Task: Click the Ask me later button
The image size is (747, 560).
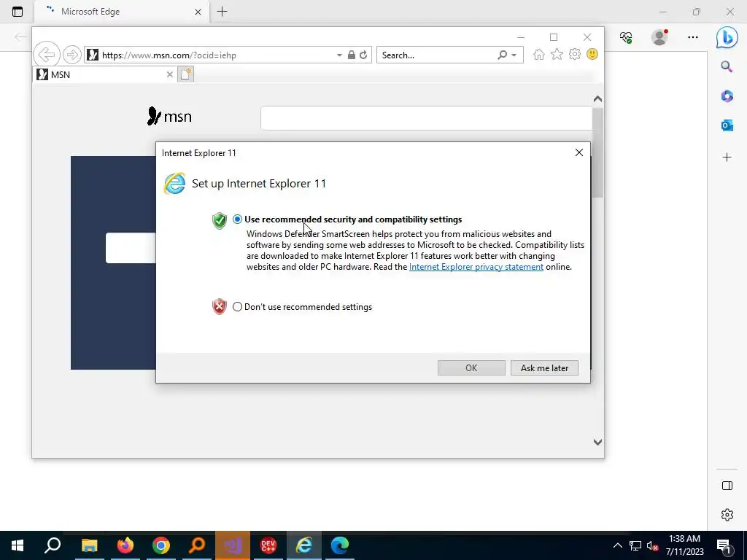Action: (x=544, y=368)
